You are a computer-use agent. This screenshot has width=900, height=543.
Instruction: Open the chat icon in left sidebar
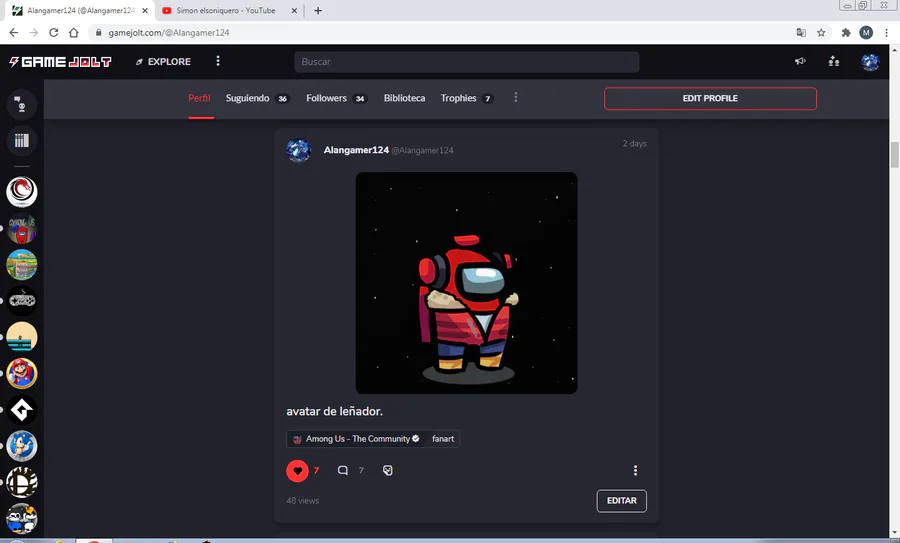(x=22, y=104)
